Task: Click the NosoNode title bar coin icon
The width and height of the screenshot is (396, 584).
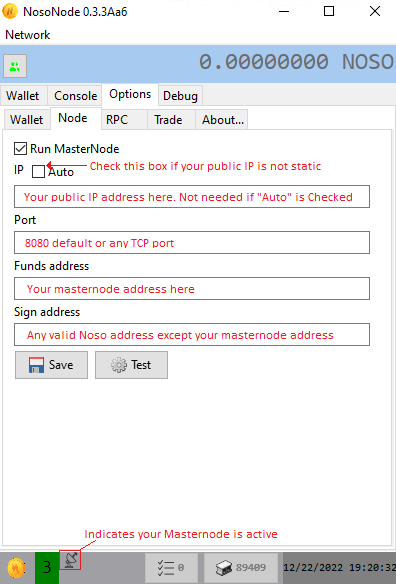Action: click(x=10, y=11)
